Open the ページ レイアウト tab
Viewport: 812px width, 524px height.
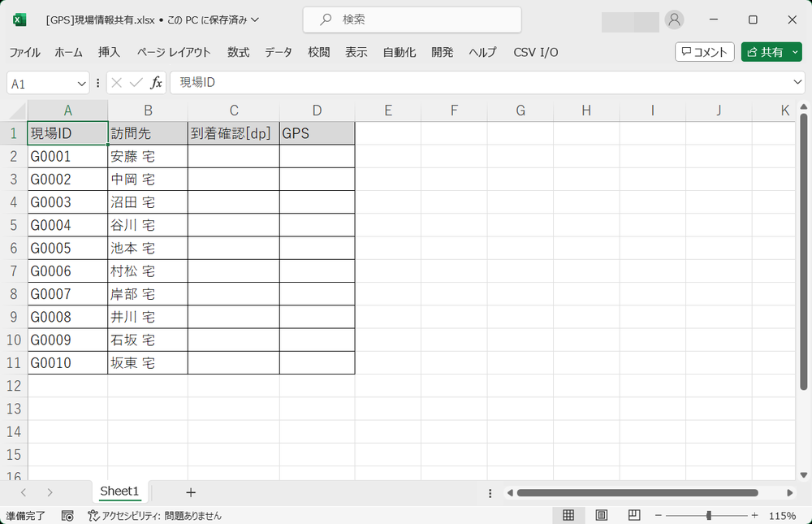[174, 52]
